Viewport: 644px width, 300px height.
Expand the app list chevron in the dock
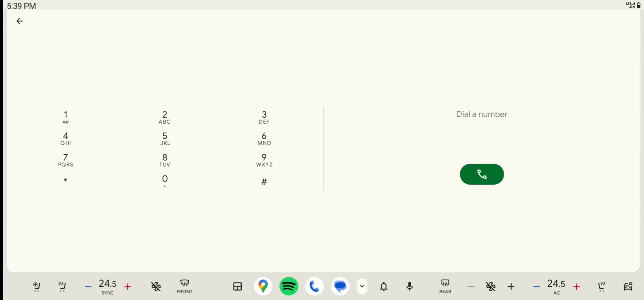[x=362, y=286]
